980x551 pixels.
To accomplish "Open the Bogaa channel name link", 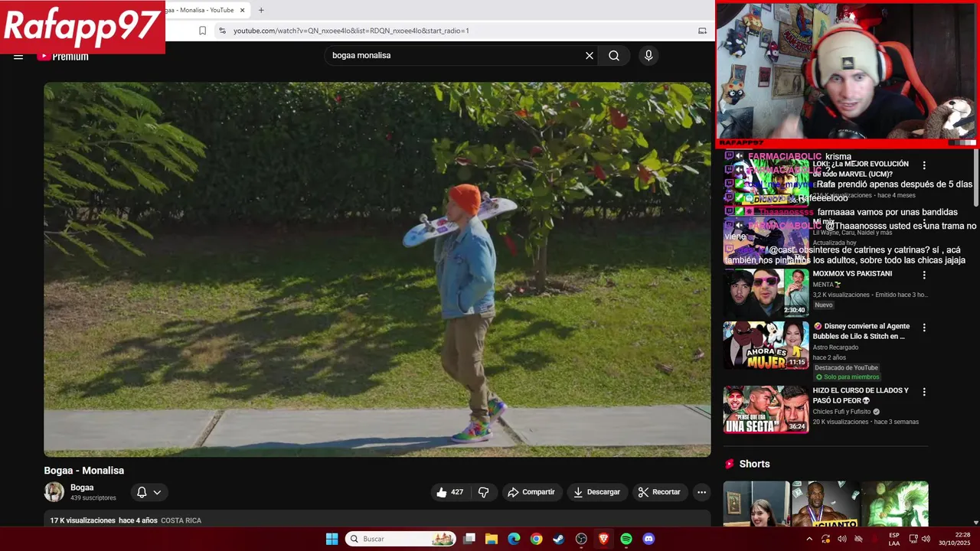I will (82, 487).
